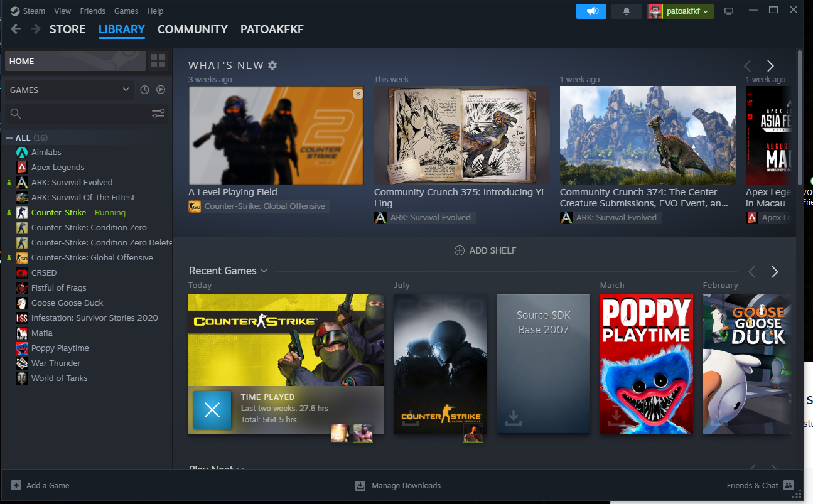Click the Big Picture mode monitor icon
813x504 pixels.
coord(729,11)
